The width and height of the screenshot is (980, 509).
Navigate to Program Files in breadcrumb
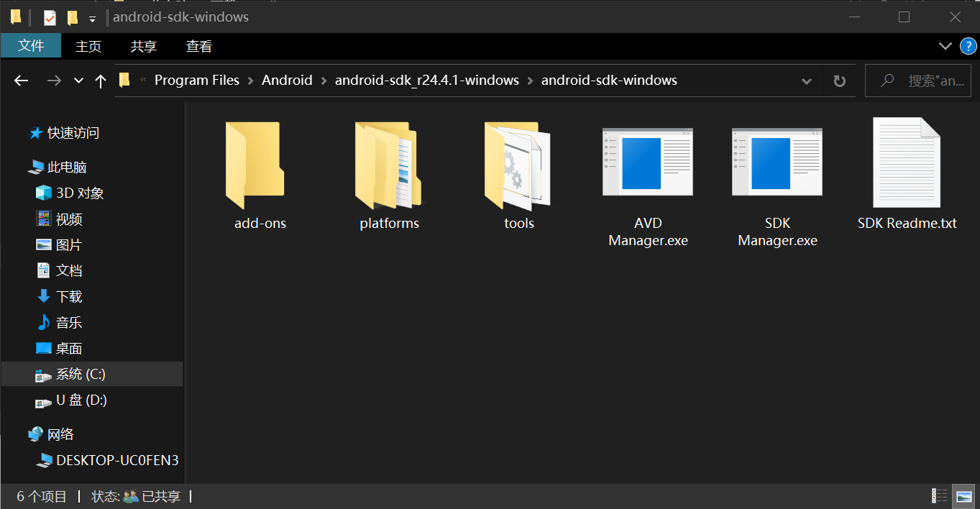(196, 81)
